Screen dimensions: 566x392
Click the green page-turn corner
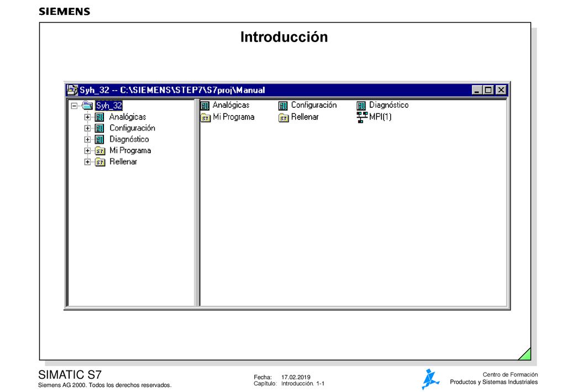526,355
